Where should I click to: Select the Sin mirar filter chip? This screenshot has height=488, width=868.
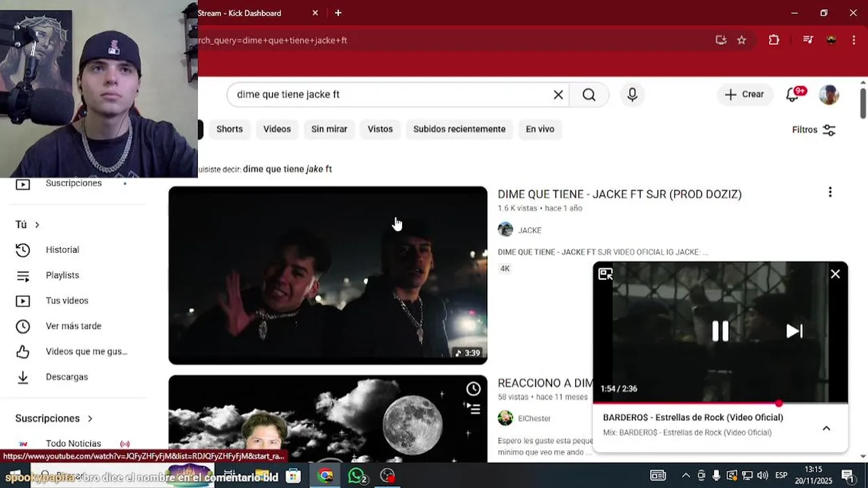pyautogui.click(x=329, y=129)
